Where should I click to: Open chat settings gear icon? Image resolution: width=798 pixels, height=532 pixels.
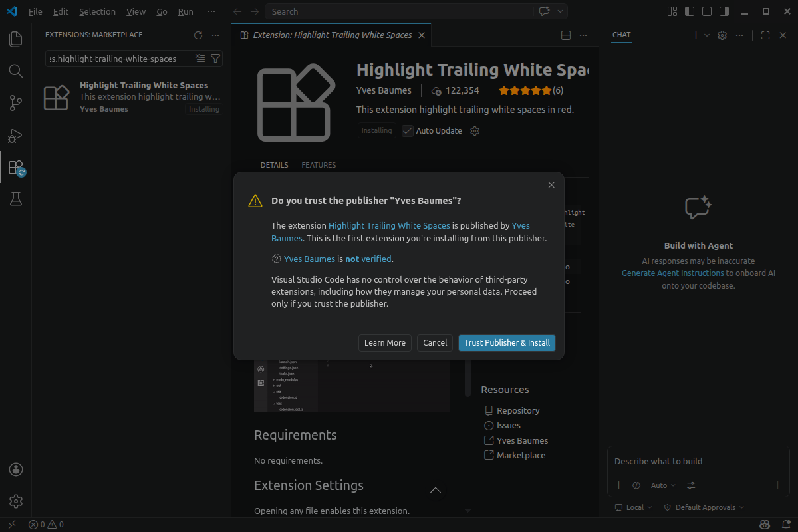click(722, 35)
